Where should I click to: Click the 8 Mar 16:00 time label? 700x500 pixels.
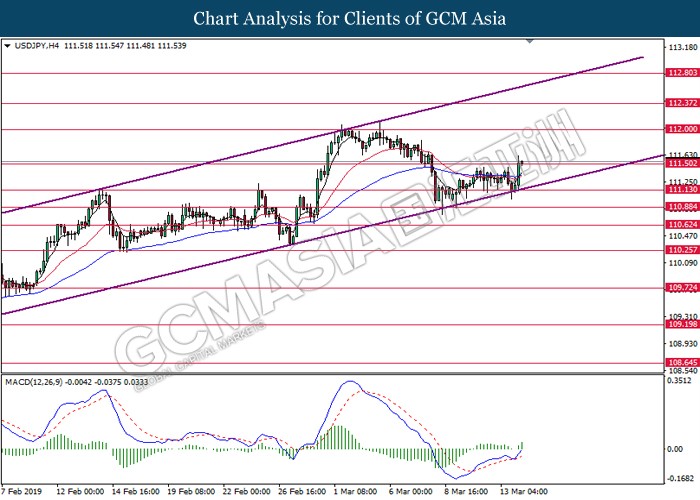tap(466, 492)
